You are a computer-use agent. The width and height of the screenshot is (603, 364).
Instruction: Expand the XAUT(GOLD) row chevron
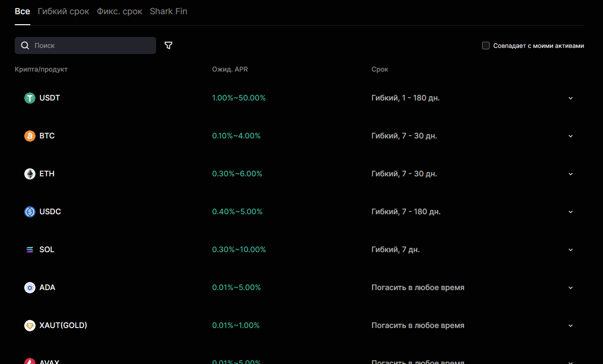571,326
